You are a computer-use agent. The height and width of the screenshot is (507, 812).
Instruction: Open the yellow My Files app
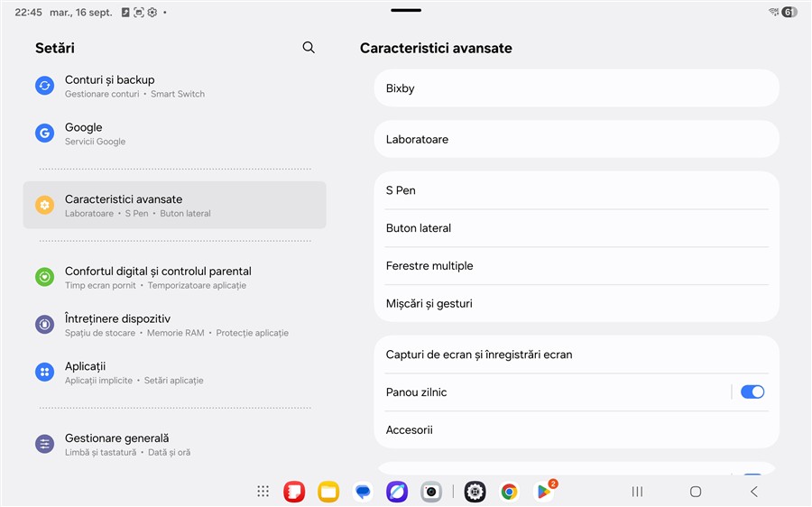[328, 492]
